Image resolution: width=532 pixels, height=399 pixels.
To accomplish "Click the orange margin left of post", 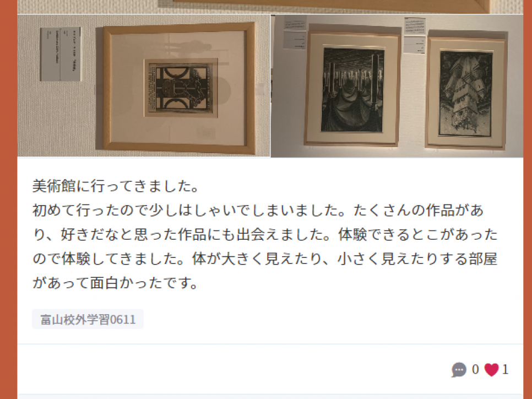I will tap(8, 199).
